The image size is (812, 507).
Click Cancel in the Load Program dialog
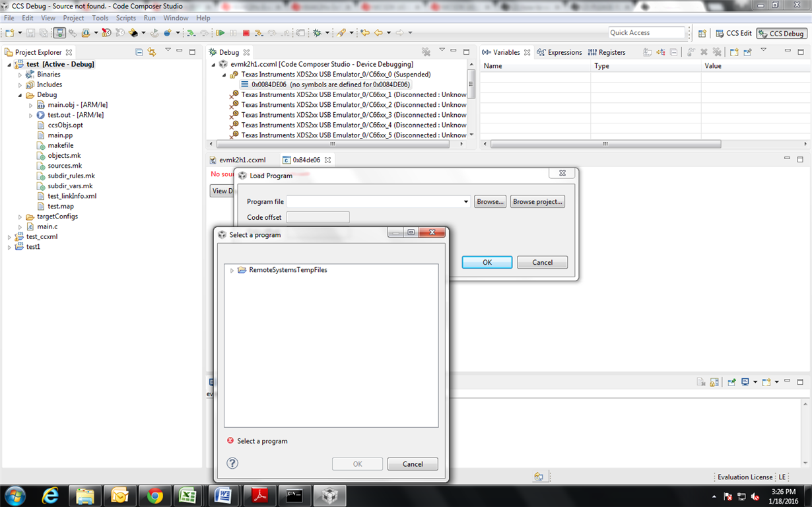[543, 262]
